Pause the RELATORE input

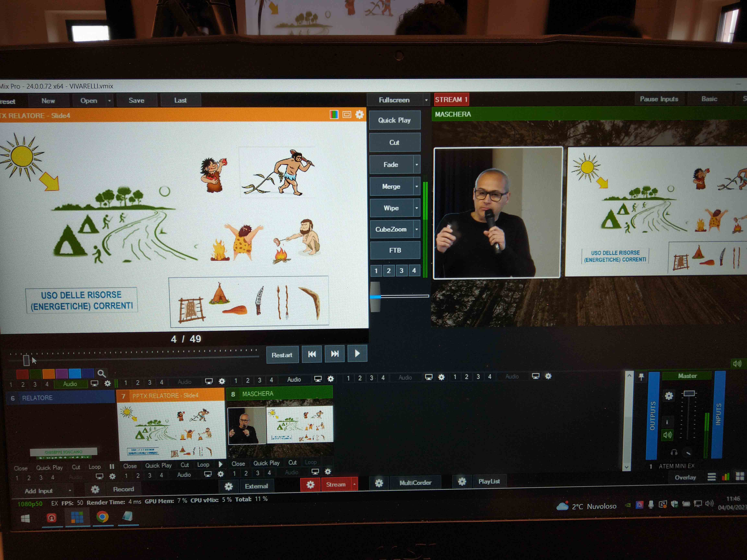click(x=112, y=467)
